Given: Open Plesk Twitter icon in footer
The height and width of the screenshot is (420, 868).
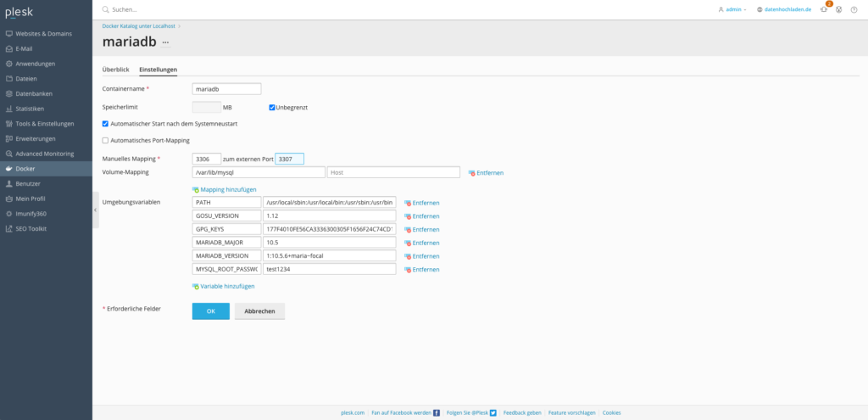Looking at the screenshot, I should (x=492, y=413).
